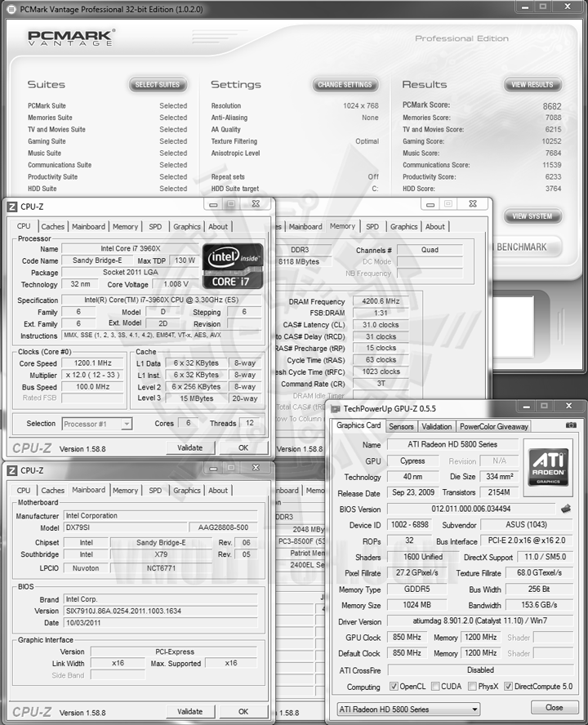Screen dimensions: 588x725
Task: Click the SELECT SUITES button
Action: pos(158,85)
